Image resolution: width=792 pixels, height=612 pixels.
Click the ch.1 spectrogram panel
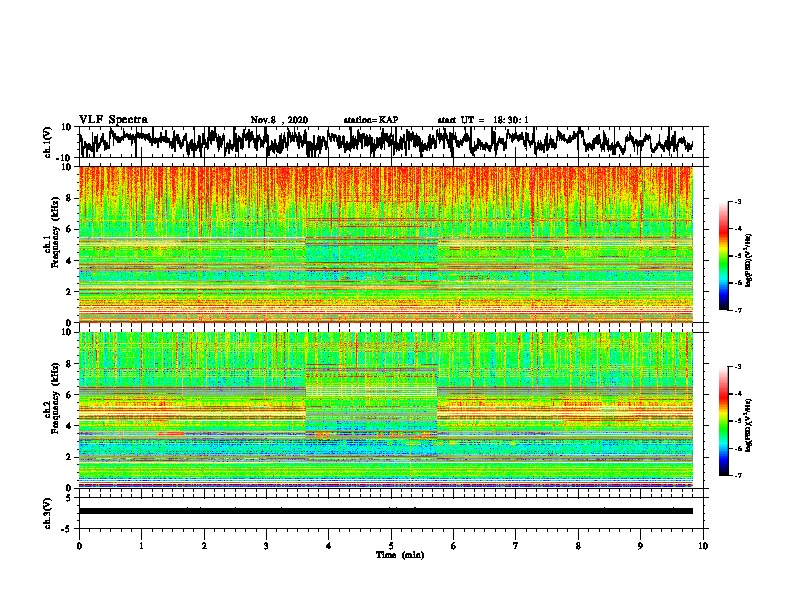386,244
